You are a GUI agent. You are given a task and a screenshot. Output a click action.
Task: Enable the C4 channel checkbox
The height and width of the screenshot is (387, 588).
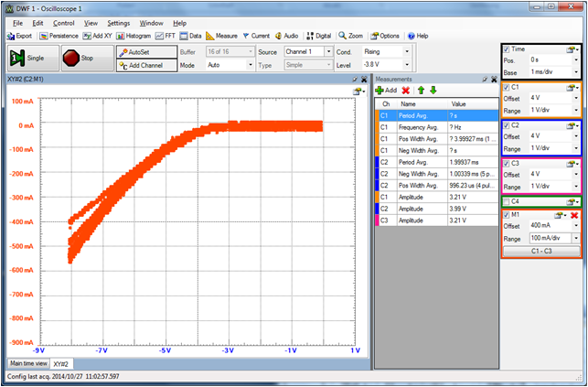pos(507,201)
